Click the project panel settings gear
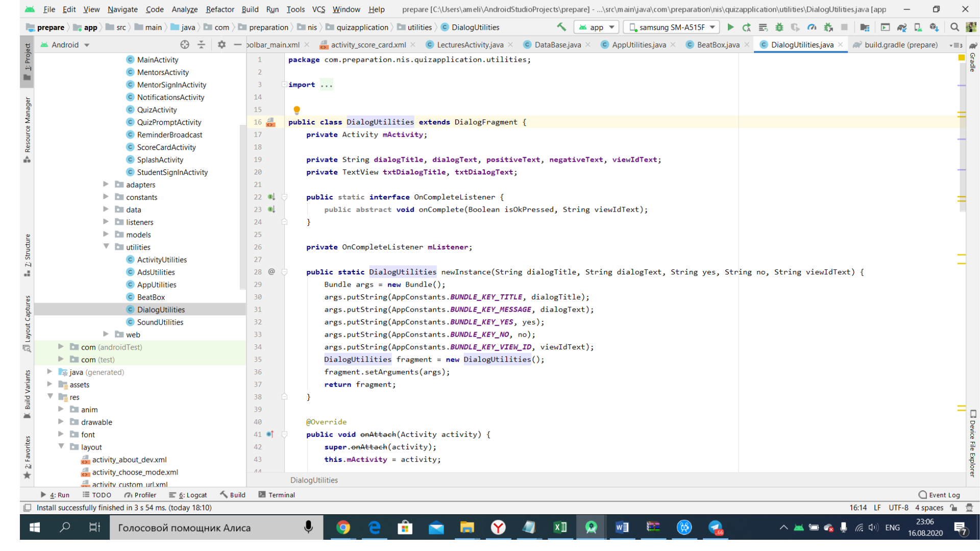 222,45
